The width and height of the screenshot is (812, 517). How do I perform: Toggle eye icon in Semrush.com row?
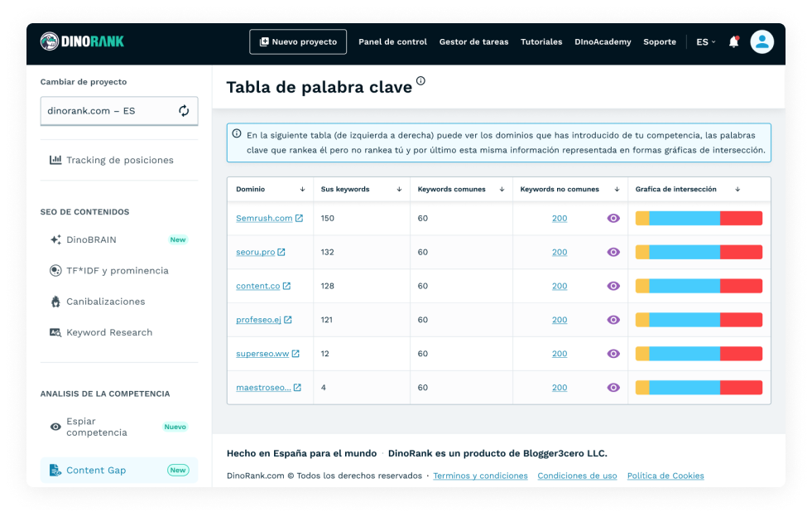coord(613,219)
